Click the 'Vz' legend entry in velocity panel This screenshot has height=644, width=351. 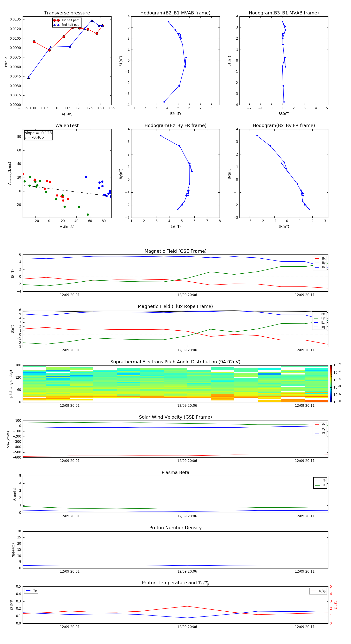320,433
